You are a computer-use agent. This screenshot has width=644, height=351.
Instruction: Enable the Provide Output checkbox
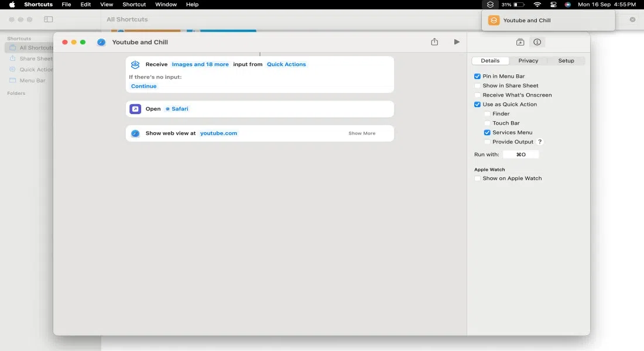pyautogui.click(x=487, y=142)
